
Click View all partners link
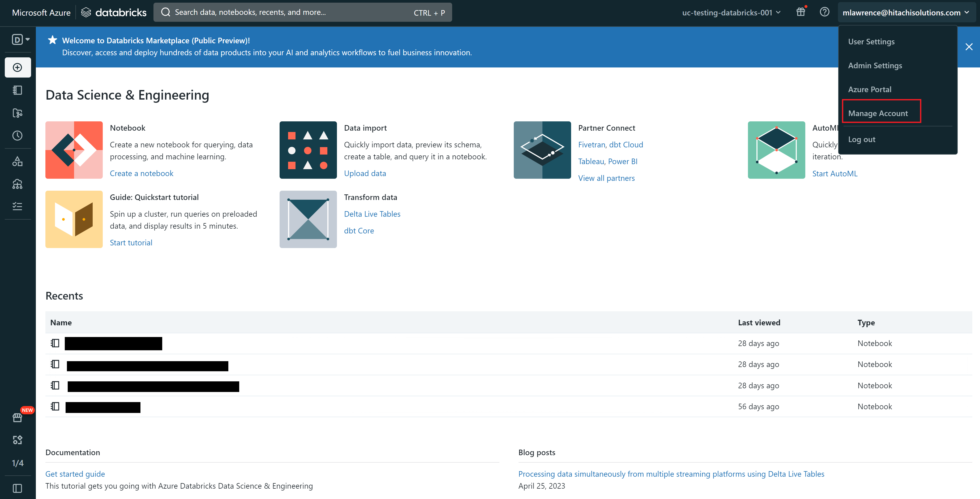click(x=606, y=178)
